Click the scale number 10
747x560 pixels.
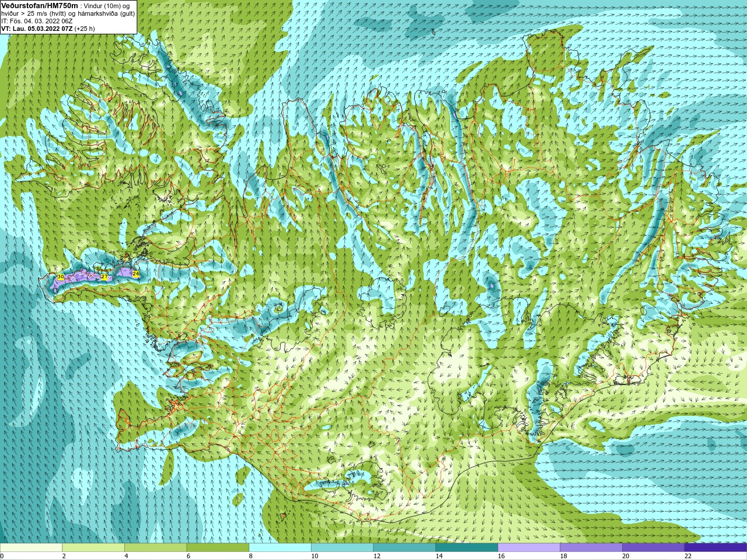coord(315,556)
